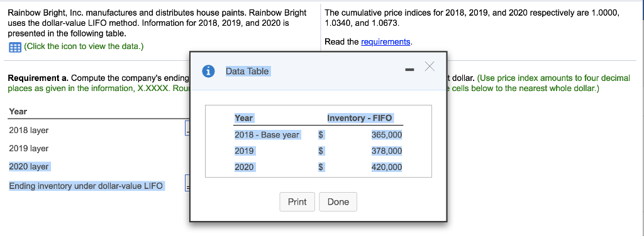Click the 420,000 inventory value
This screenshot has height=236, width=644.
pos(387,167)
